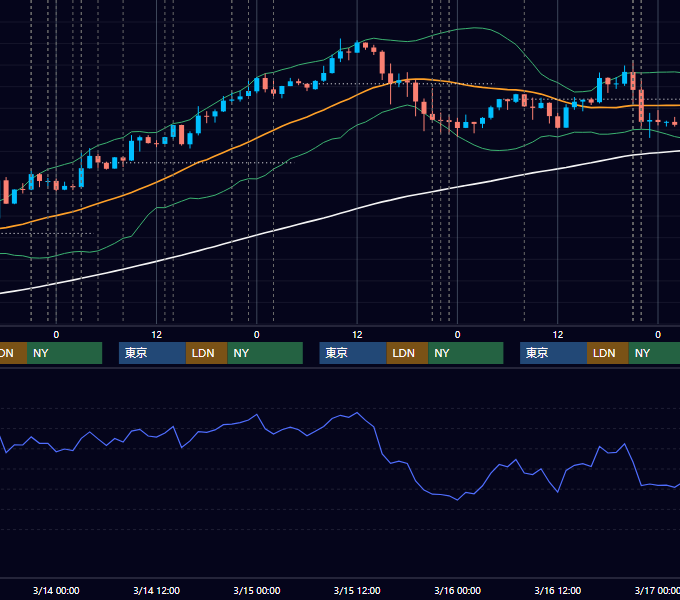Select the NY session block spanning 3/16 00:00
This screenshot has height=600, width=680.
coord(466,353)
